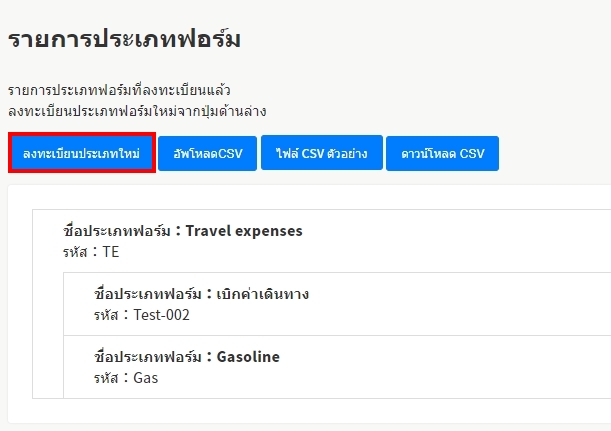Click ชื่อประเภทฟอร์ม label beside เบิกค่าเดินทาง

pos(147,294)
